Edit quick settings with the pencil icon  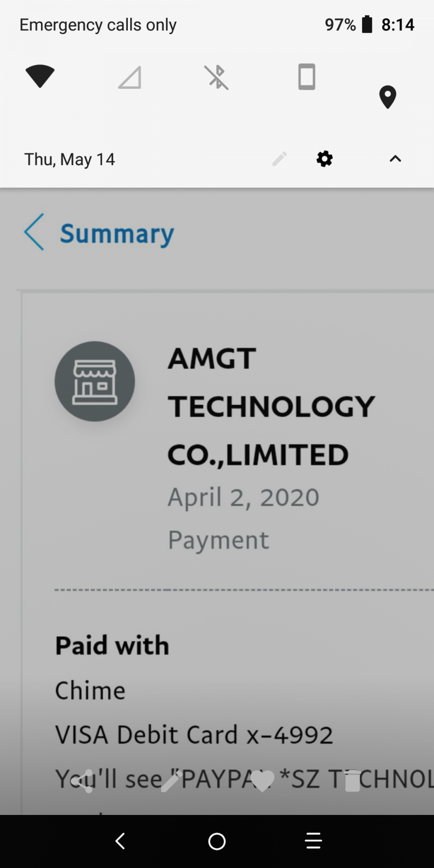pyautogui.click(x=279, y=159)
